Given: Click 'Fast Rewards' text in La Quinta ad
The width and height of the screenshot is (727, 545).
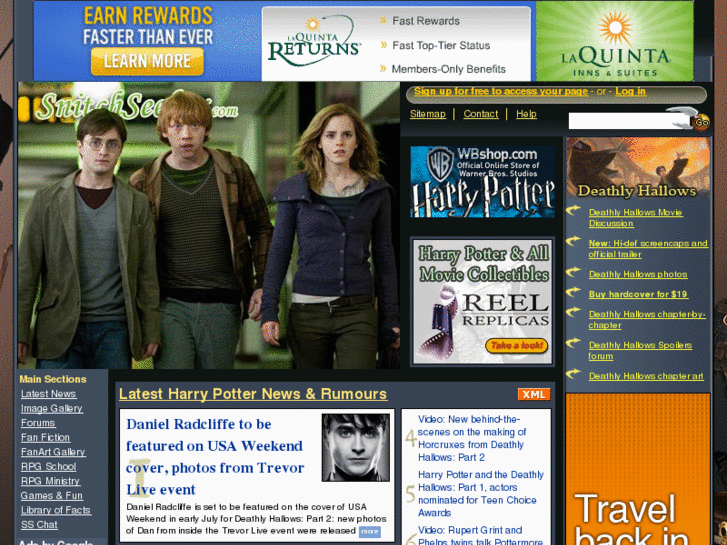Looking at the screenshot, I should (426, 21).
